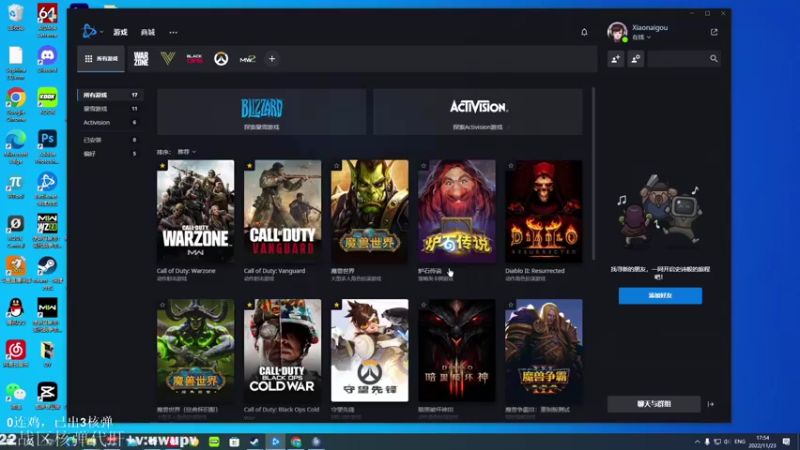Image resolution: width=800 pixels, height=450 pixels.
Task: Collapse the friends panel with the arrow icon
Action: tap(711, 404)
